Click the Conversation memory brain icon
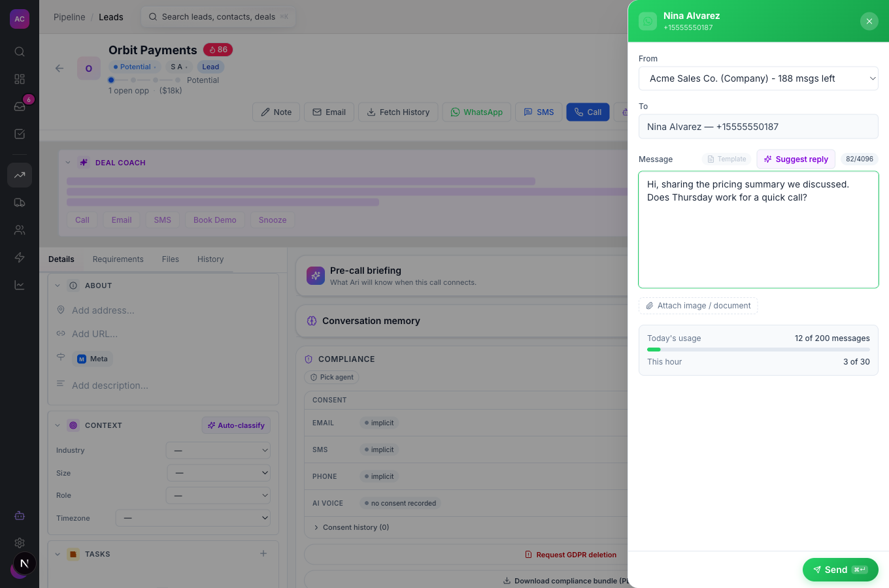 [312, 321]
